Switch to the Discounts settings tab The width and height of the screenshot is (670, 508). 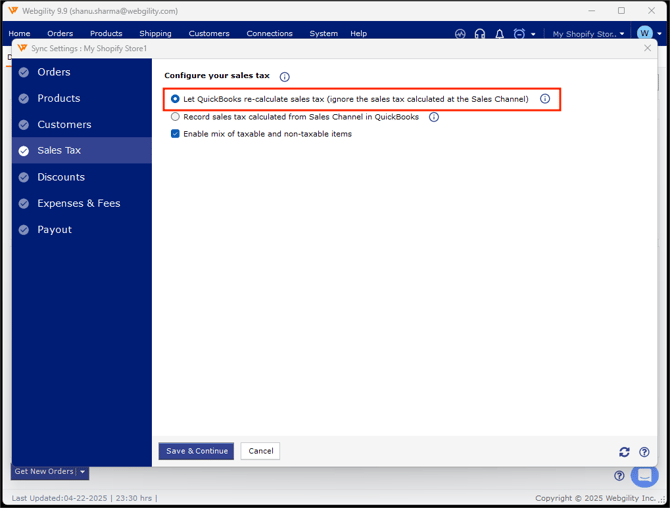[61, 177]
